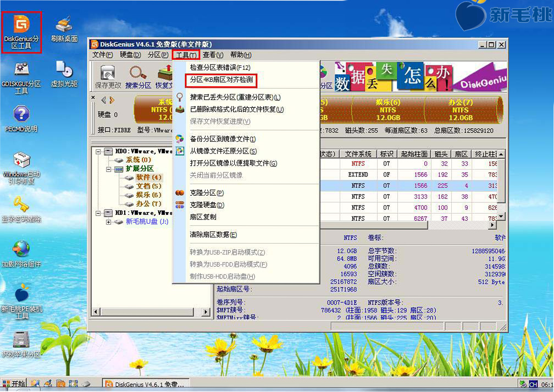Click tree panel scroll left arrow

[x=96, y=312]
